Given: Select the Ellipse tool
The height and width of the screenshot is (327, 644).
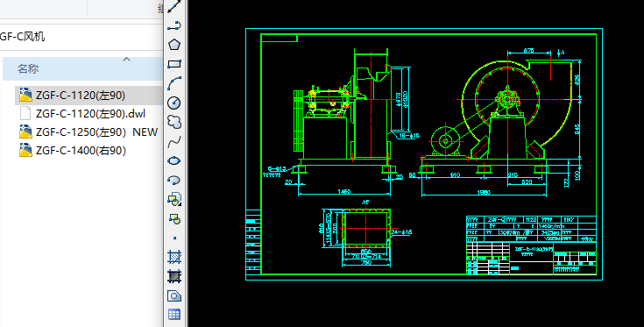Looking at the screenshot, I should tap(174, 160).
